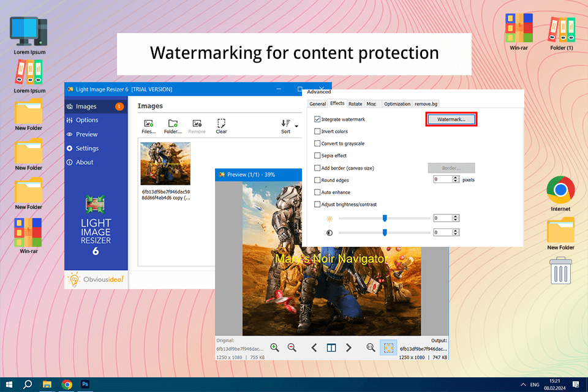The height and width of the screenshot is (392, 588).
Task: Open the Internet Chrome desktop icon
Action: [560, 194]
